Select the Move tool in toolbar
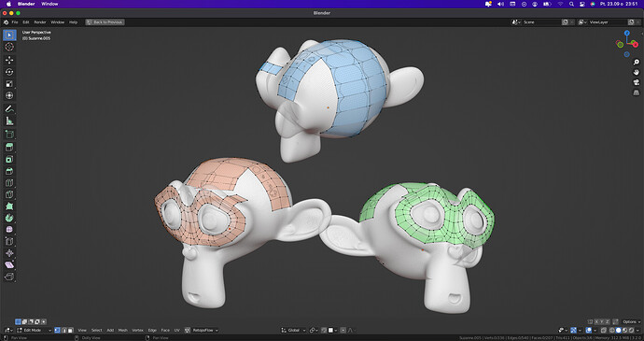The height and width of the screenshot is (341, 644). click(x=9, y=60)
